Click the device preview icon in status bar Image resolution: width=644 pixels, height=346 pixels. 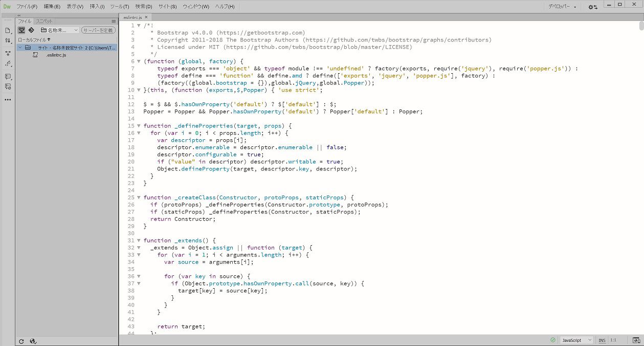tap(637, 340)
